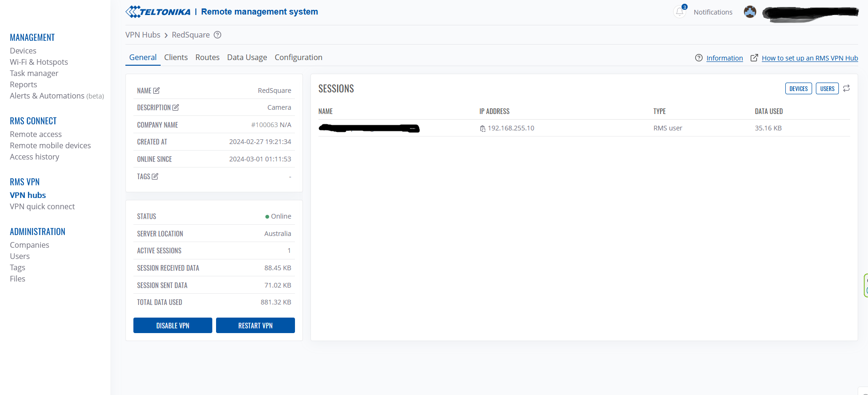Viewport: 868px width, 395px height.
Task: Click the created at 2024-02-27 19:21:34 value
Action: click(x=260, y=142)
